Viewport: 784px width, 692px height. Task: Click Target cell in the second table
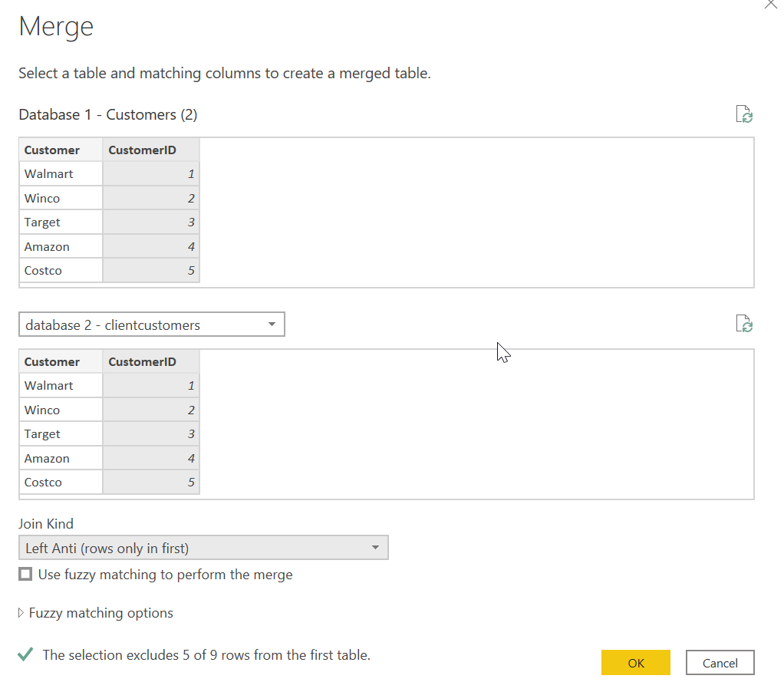tap(61, 434)
